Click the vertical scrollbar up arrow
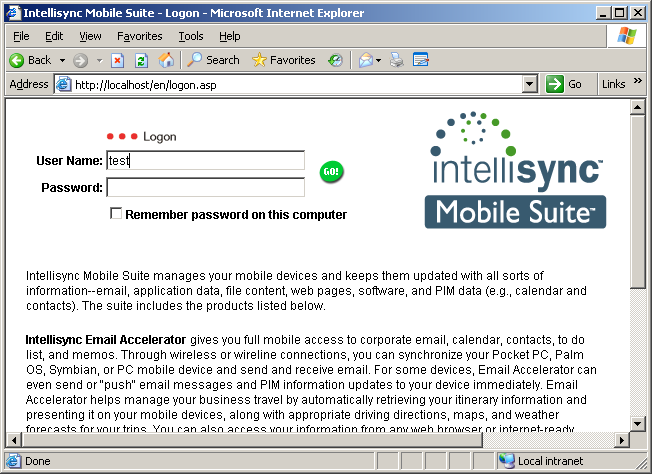The image size is (652, 474). (x=637, y=107)
